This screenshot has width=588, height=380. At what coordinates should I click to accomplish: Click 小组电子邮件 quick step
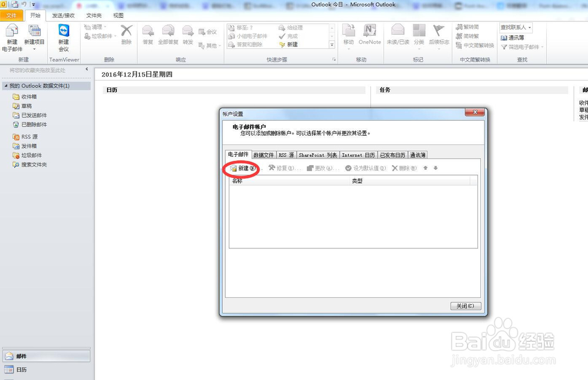(248, 36)
